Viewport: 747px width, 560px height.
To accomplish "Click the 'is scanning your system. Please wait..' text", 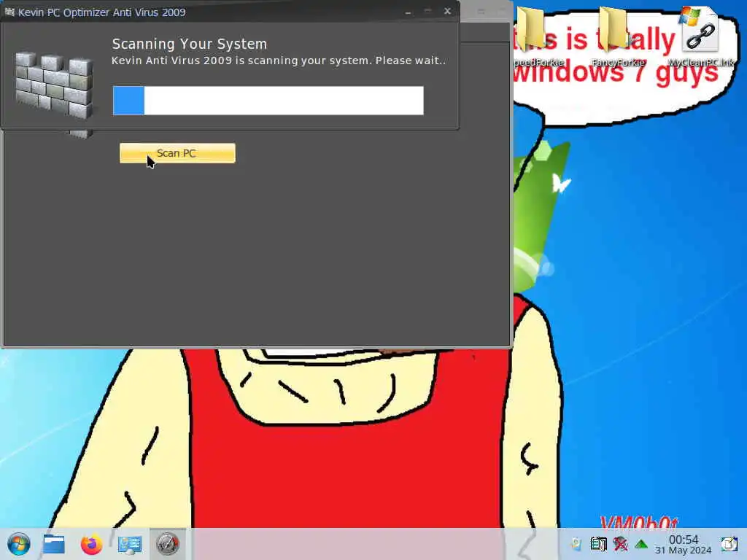I will (341, 61).
